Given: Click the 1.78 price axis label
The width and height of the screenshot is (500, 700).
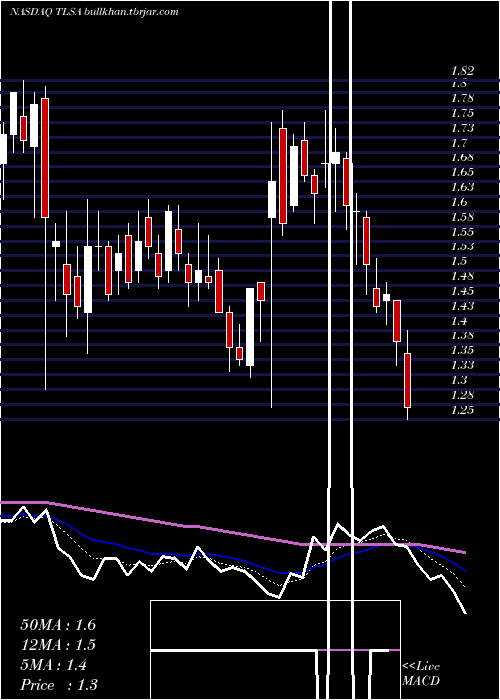Looking at the screenshot, I should click(x=462, y=98).
